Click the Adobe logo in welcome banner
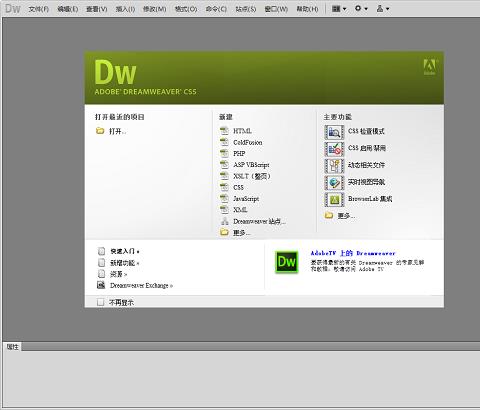The image size is (480, 410). pyautogui.click(x=429, y=67)
